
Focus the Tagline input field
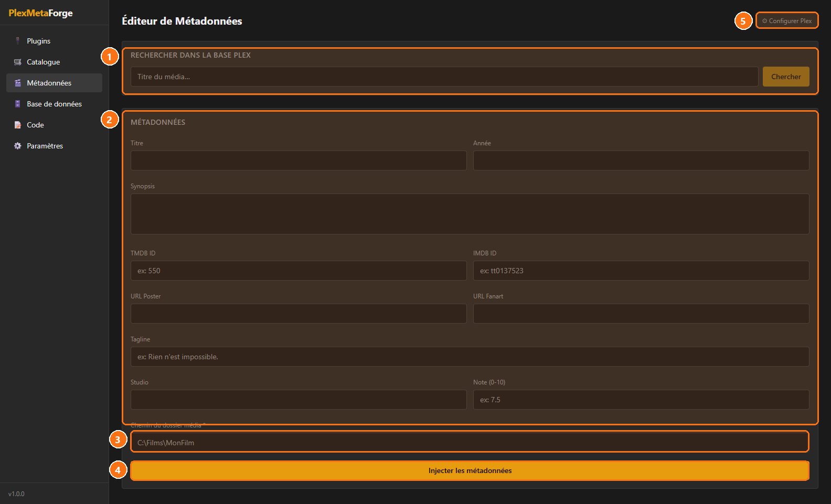point(470,357)
